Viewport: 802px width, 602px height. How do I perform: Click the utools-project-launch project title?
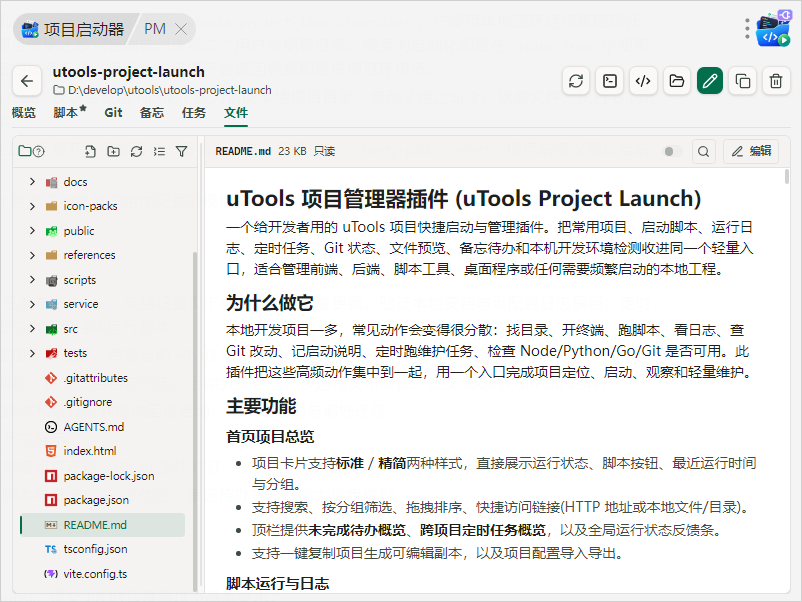click(128, 72)
